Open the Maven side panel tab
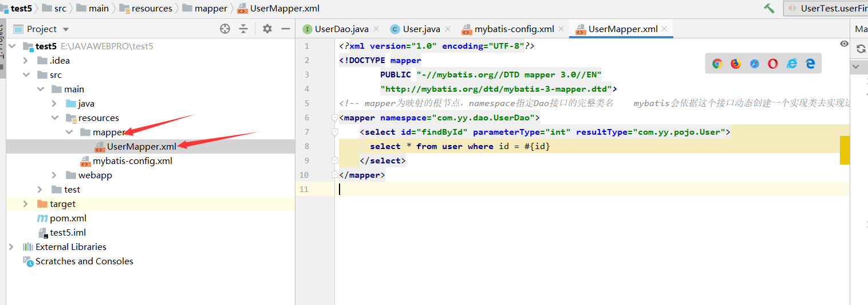868x305 pixels. pos(861,29)
